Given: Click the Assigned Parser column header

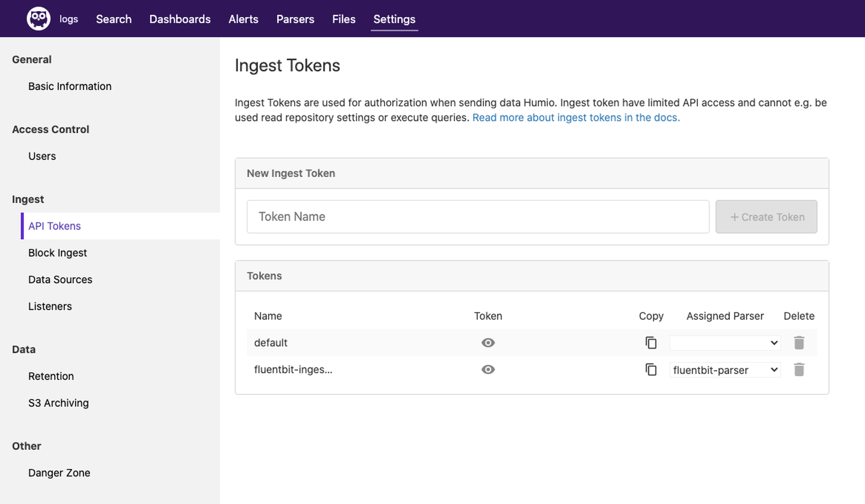Looking at the screenshot, I should (725, 316).
